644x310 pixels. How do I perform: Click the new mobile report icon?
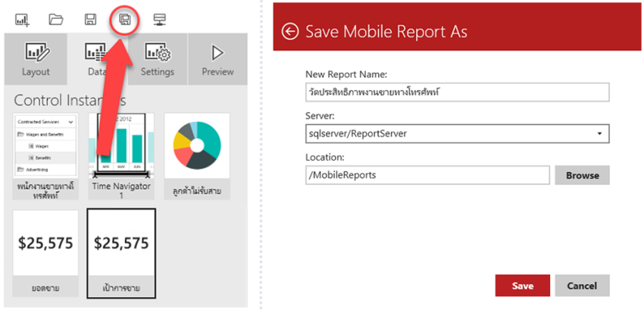[22, 20]
